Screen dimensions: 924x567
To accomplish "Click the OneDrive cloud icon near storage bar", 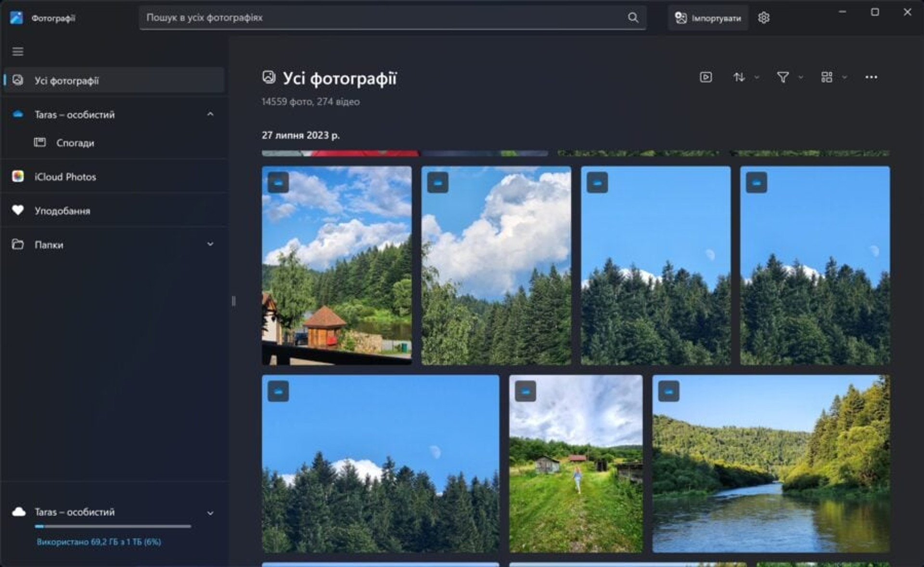I will 19,512.
